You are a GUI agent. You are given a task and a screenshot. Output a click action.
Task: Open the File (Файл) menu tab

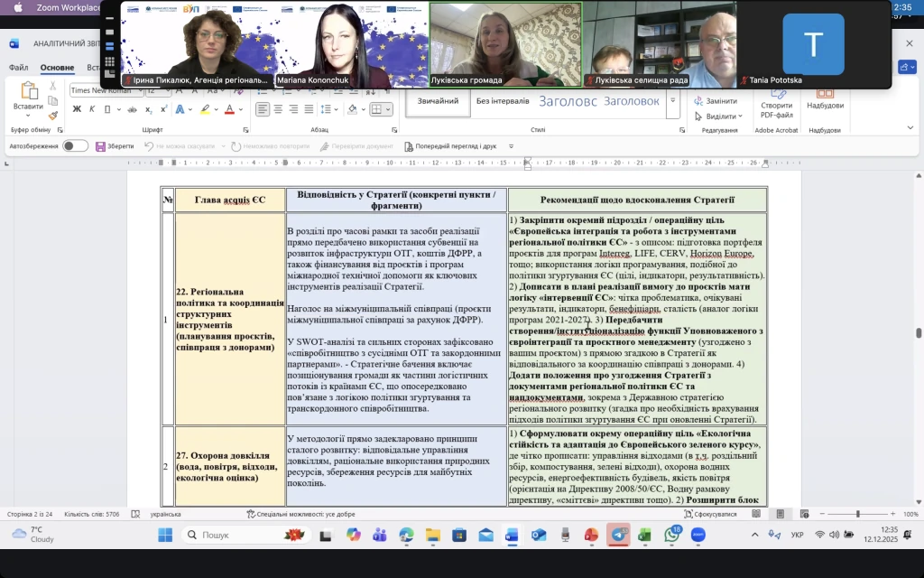[x=19, y=68]
